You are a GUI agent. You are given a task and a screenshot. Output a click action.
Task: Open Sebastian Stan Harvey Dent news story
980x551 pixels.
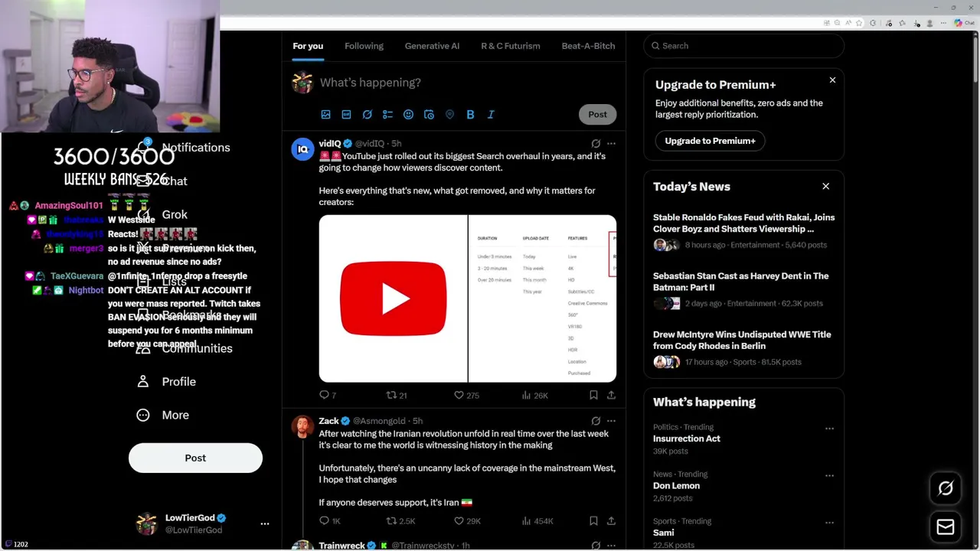743,290
